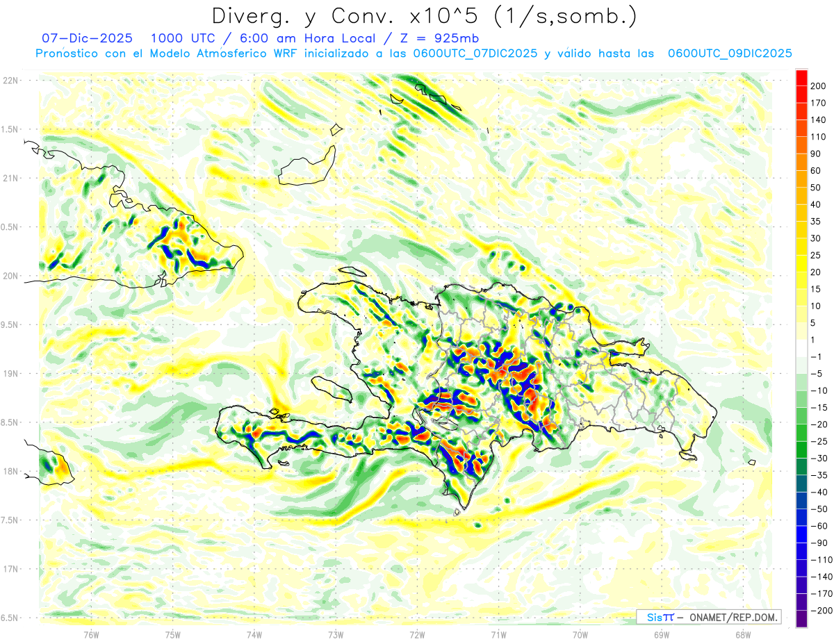The width and height of the screenshot is (834, 644).
Task: Click the '6.5N' latitude label
Action: 10,618
